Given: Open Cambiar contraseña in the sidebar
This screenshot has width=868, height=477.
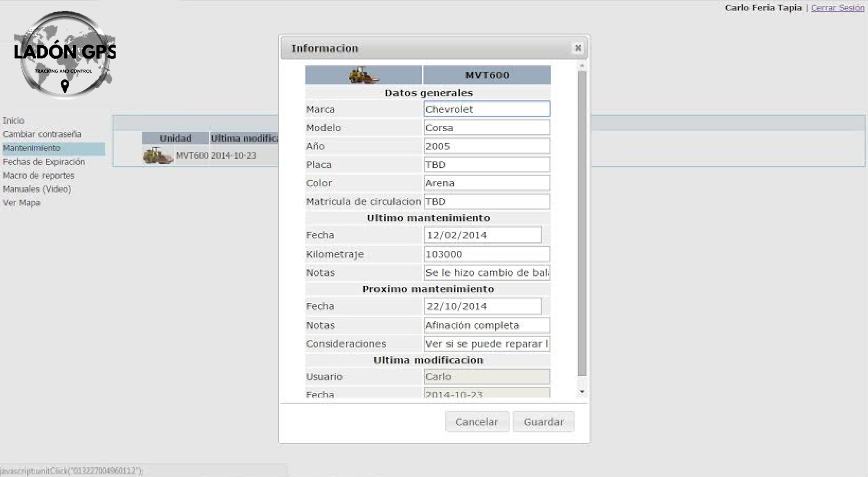Looking at the screenshot, I should point(42,134).
